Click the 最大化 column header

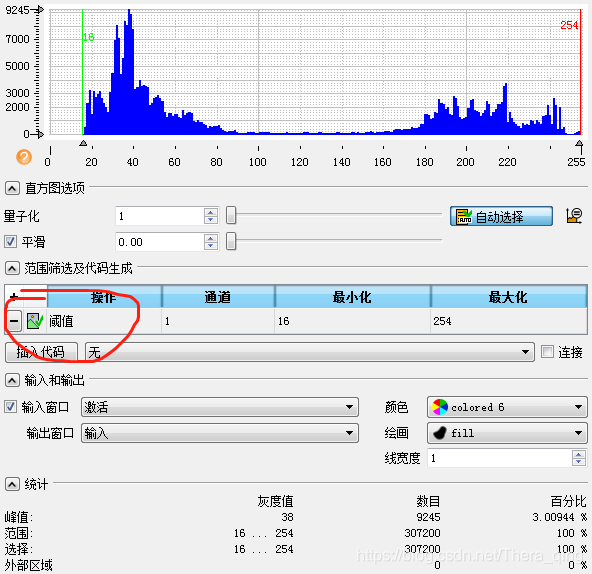(509, 297)
